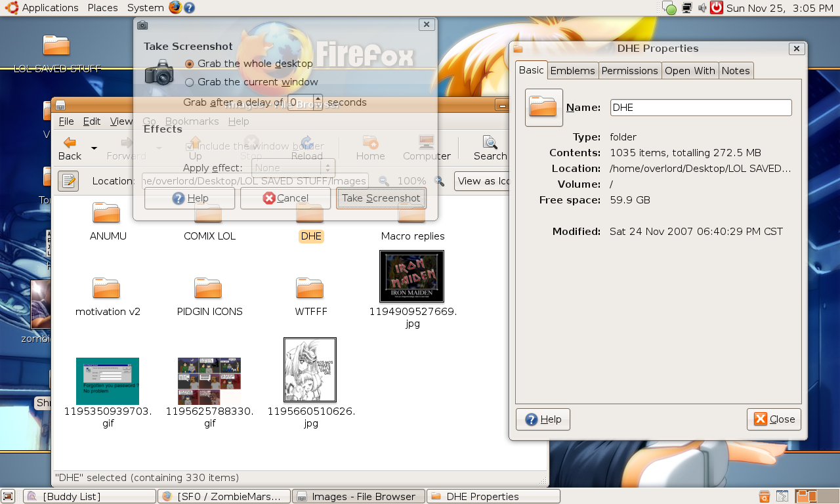
Task: Open Places menu
Action: click(x=102, y=8)
